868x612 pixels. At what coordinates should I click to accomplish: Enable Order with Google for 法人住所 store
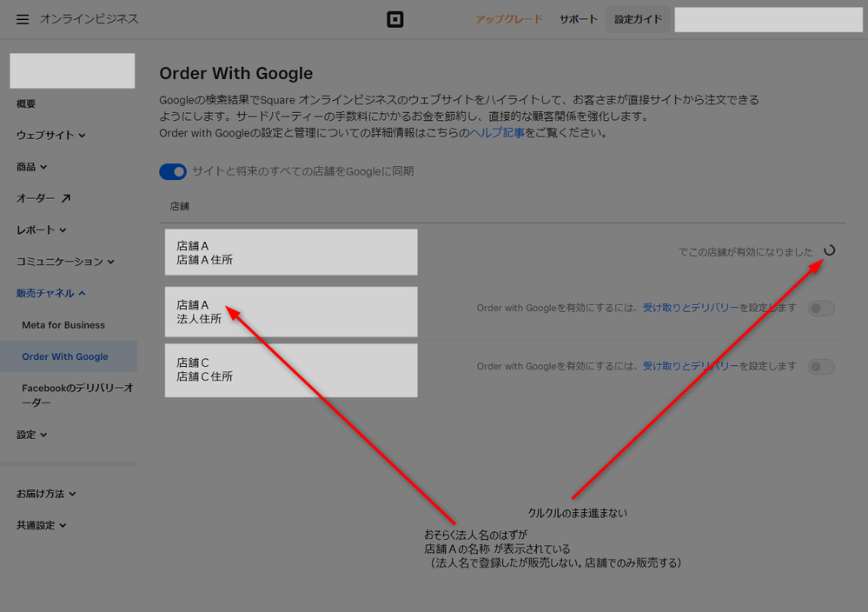[x=821, y=308]
